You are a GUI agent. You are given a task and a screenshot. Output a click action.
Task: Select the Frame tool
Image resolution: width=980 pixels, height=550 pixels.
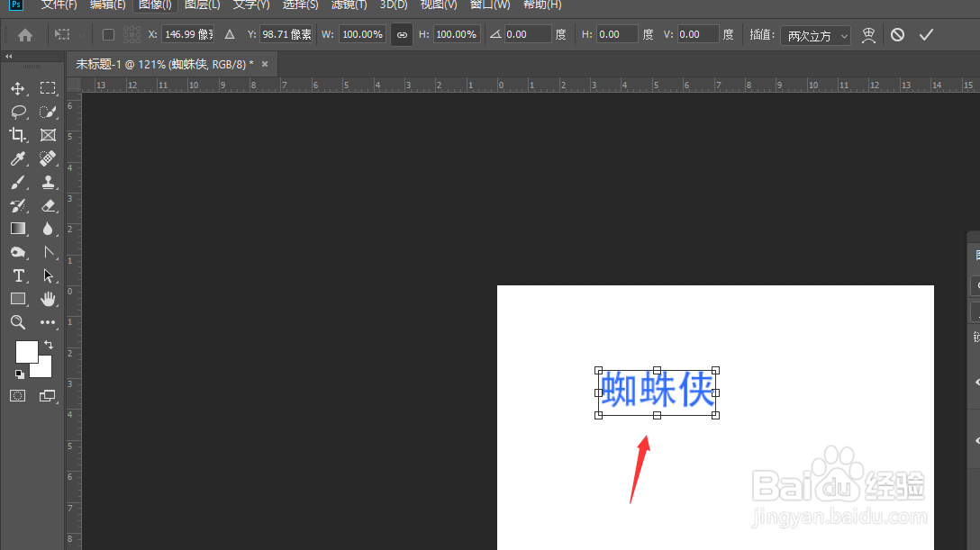tap(48, 135)
